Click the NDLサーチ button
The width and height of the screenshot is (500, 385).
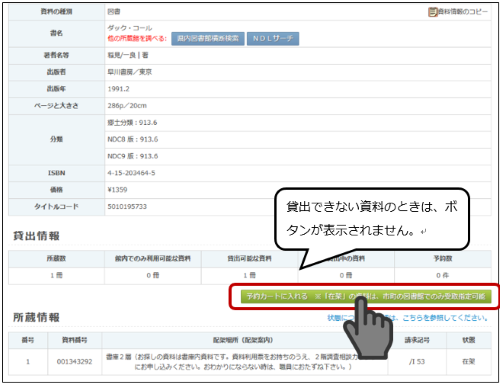click(273, 39)
